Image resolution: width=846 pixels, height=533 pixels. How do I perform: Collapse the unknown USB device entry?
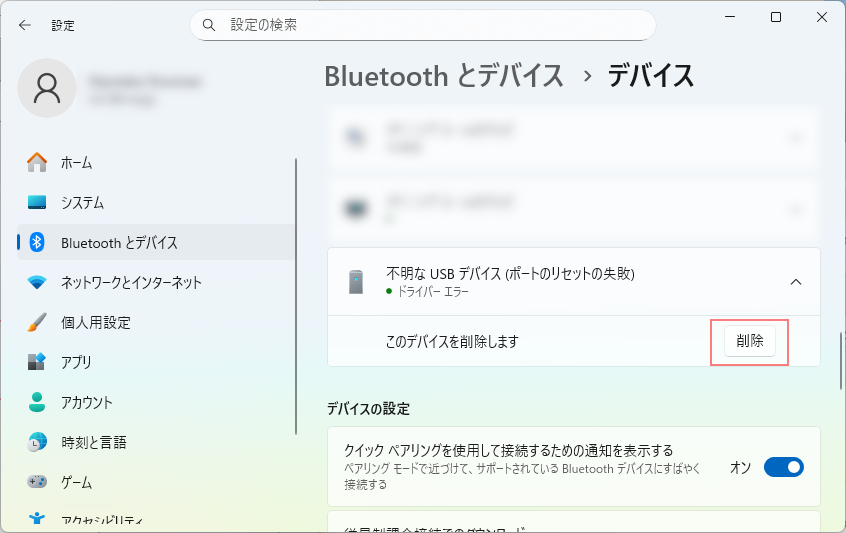click(796, 282)
